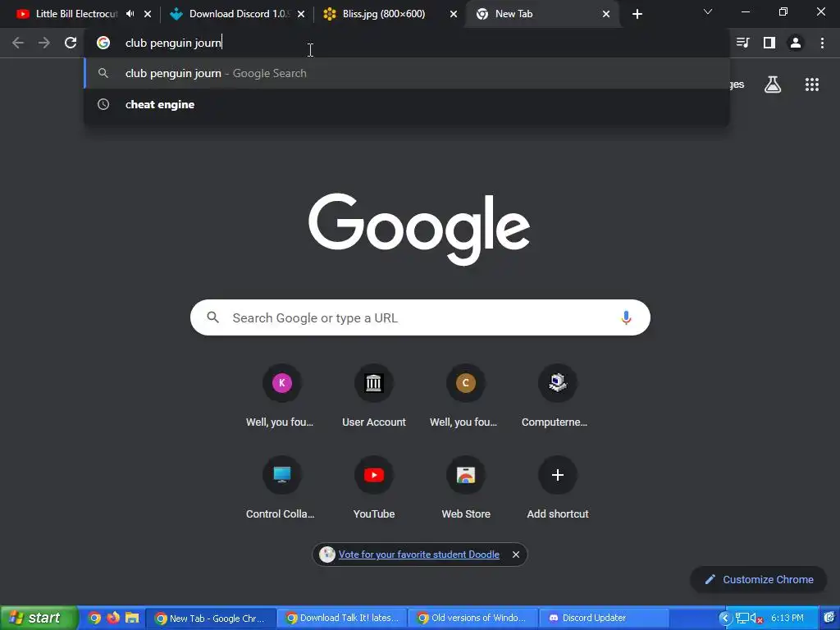
Task: Select cheat engine history suggestion
Action: [x=407, y=104]
